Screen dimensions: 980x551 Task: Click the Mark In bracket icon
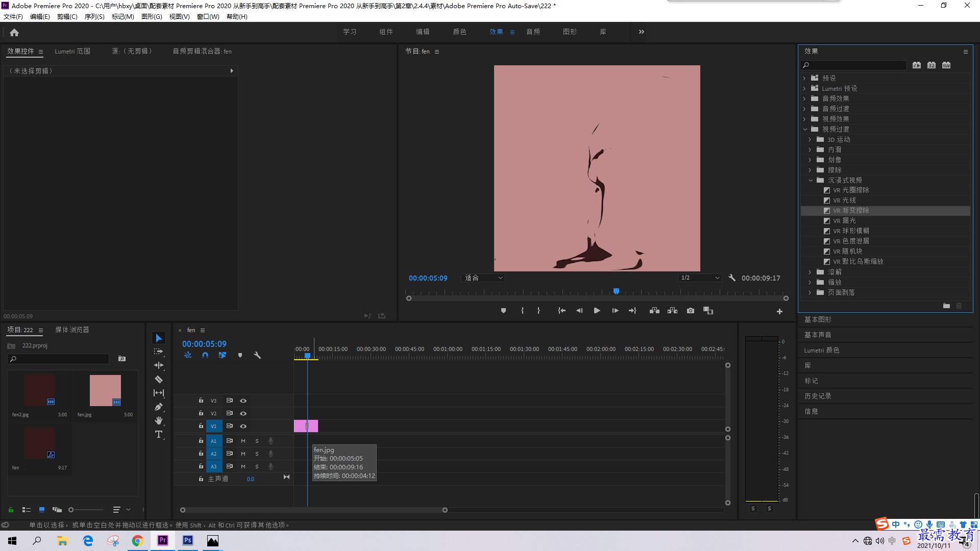click(522, 311)
